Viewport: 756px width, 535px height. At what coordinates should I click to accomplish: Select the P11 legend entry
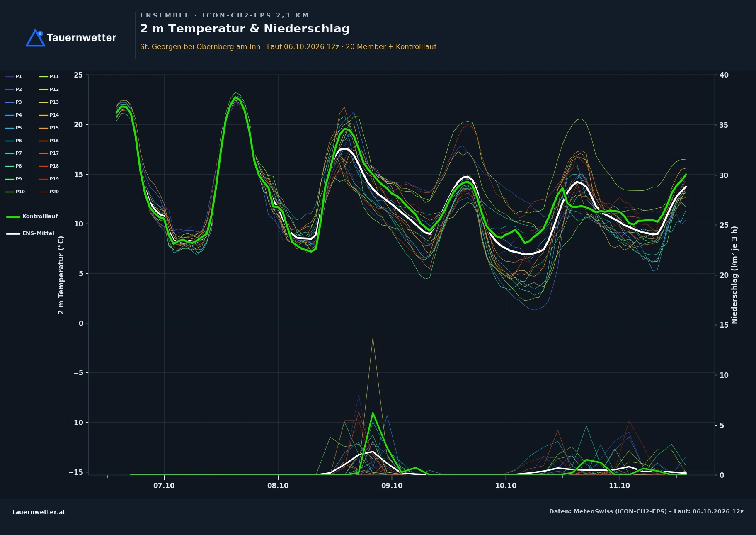[x=49, y=76]
